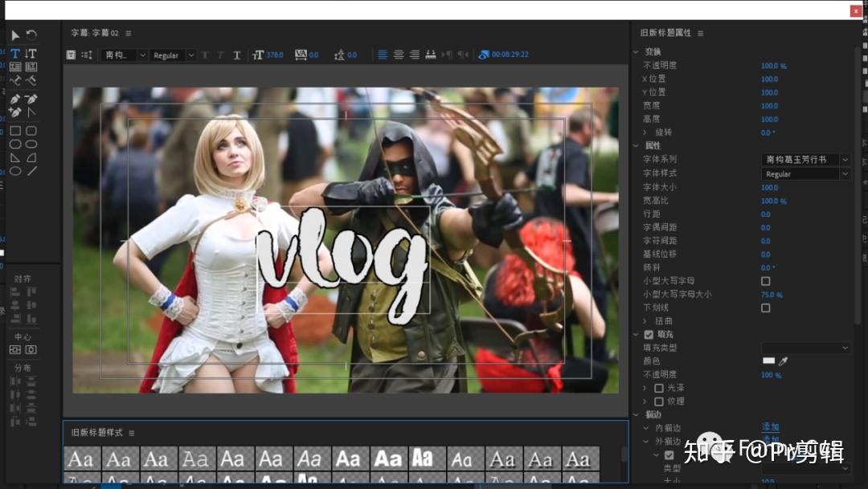Viewport: 868px width, 489px height.
Task: Click the 宽高比 value 100.0 %
Action: pos(773,202)
